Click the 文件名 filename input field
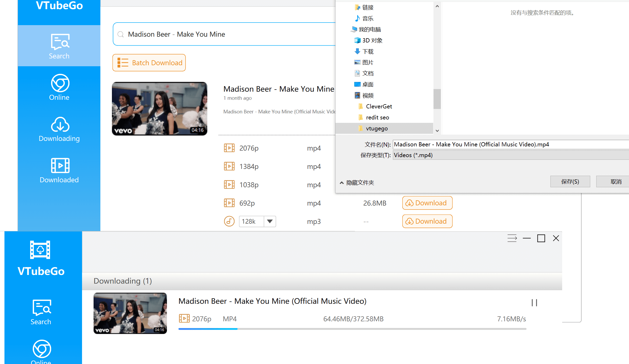Screen dimensions: 629x364 (511, 144)
